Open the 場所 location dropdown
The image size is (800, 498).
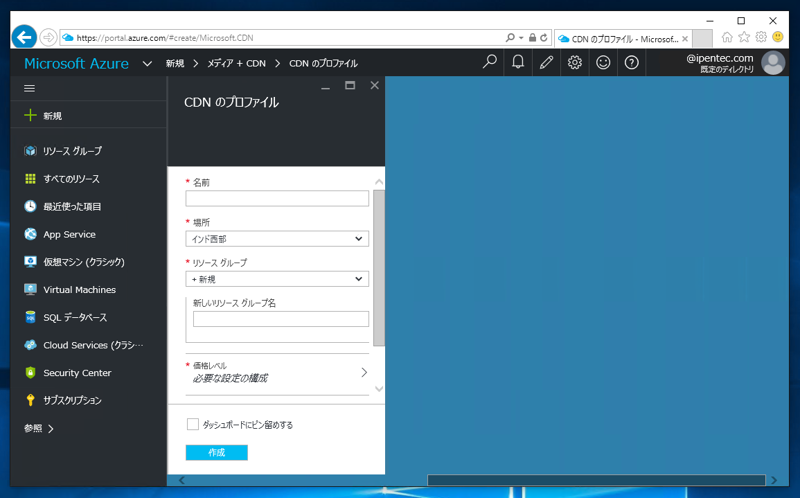coord(277,239)
